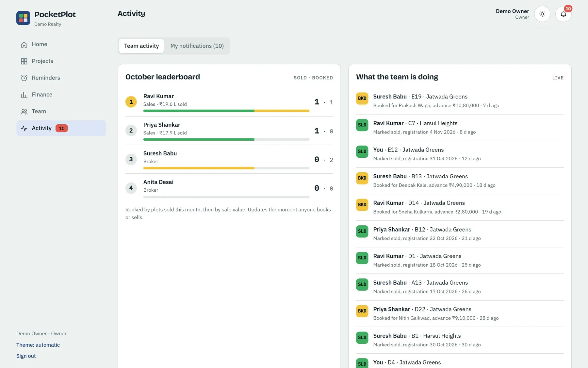Switch to Team activity tab
This screenshot has height=368, width=588.
[x=141, y=46]
